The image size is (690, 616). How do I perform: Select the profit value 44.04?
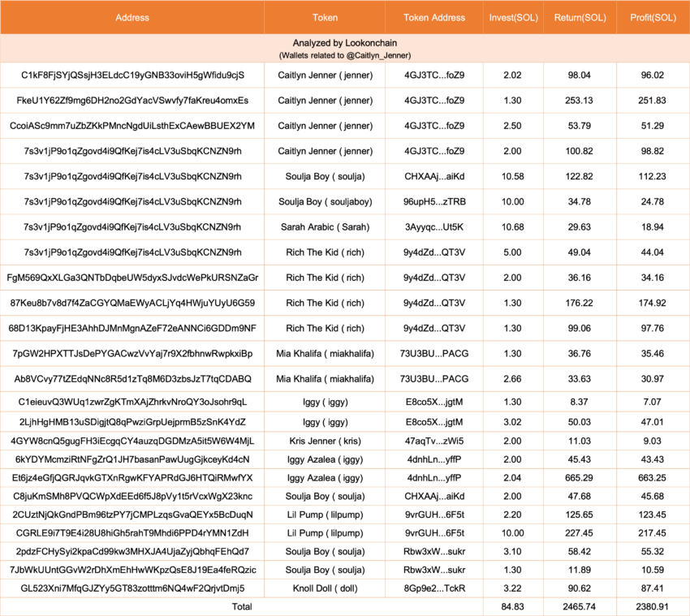(652, 252)
